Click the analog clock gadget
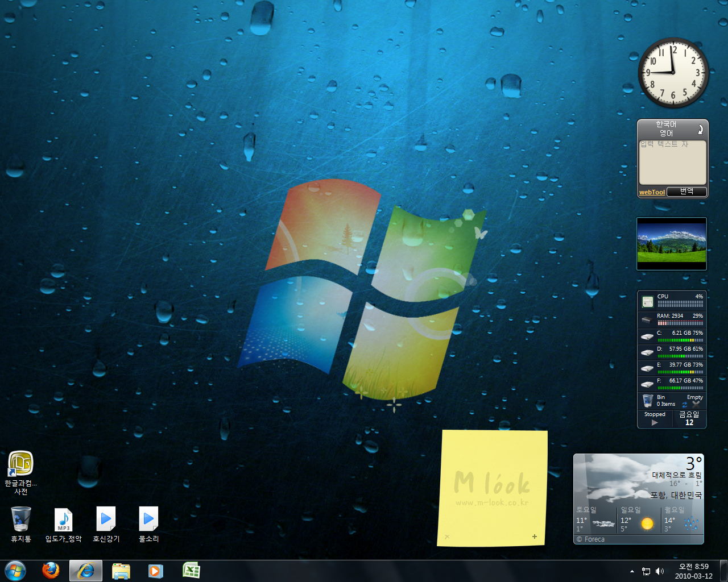728x582 pixels. [673, 72]
